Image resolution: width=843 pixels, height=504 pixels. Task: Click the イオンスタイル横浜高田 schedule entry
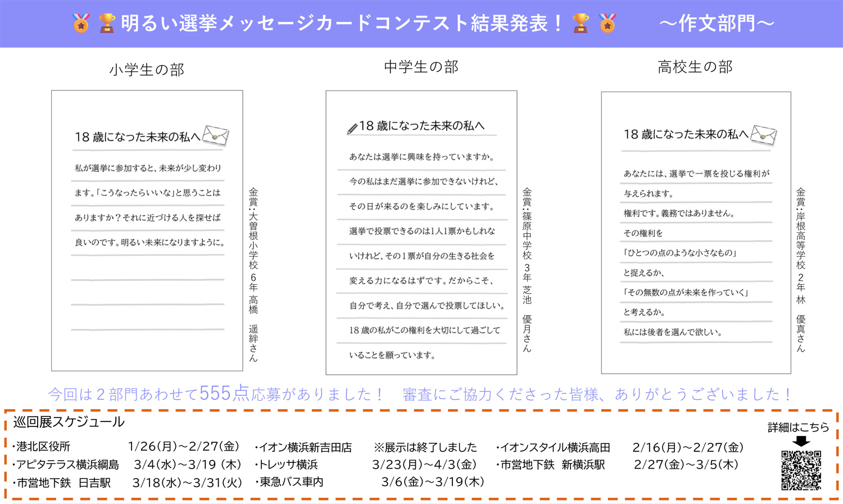(x=554, y=447)
